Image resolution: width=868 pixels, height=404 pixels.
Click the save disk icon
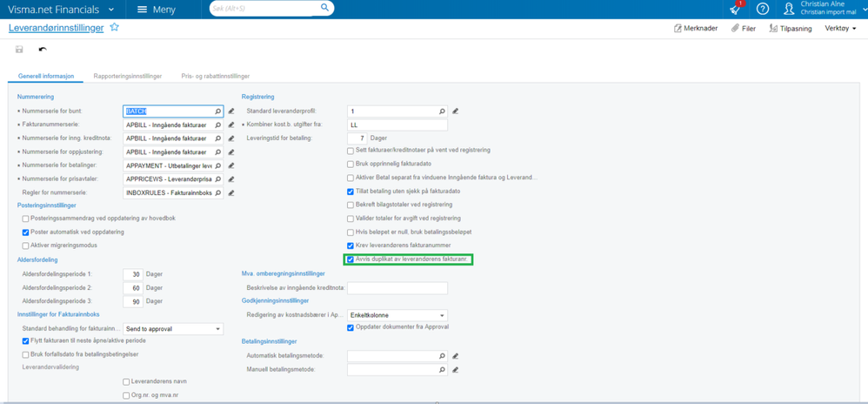(x=19, y=50)
